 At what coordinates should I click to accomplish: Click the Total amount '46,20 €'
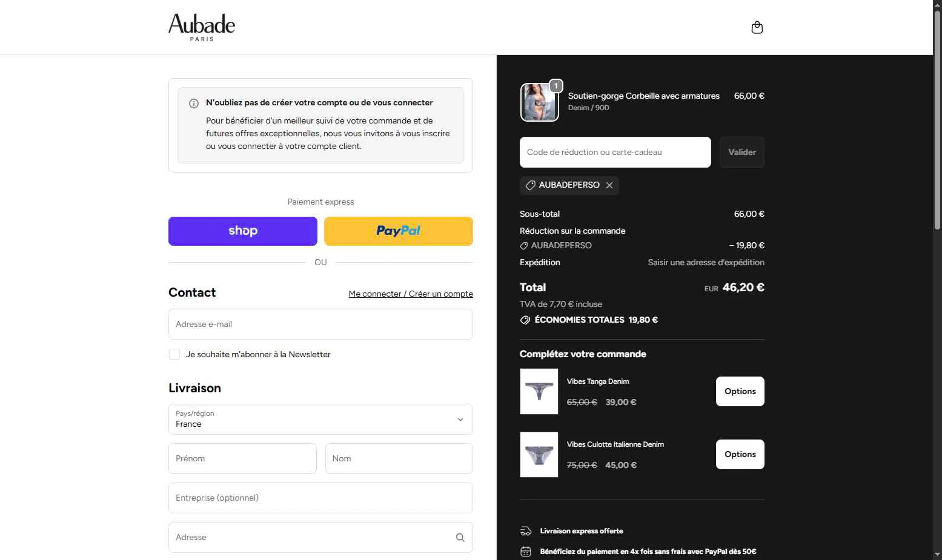pyautogui.click(x=743, y=288)
